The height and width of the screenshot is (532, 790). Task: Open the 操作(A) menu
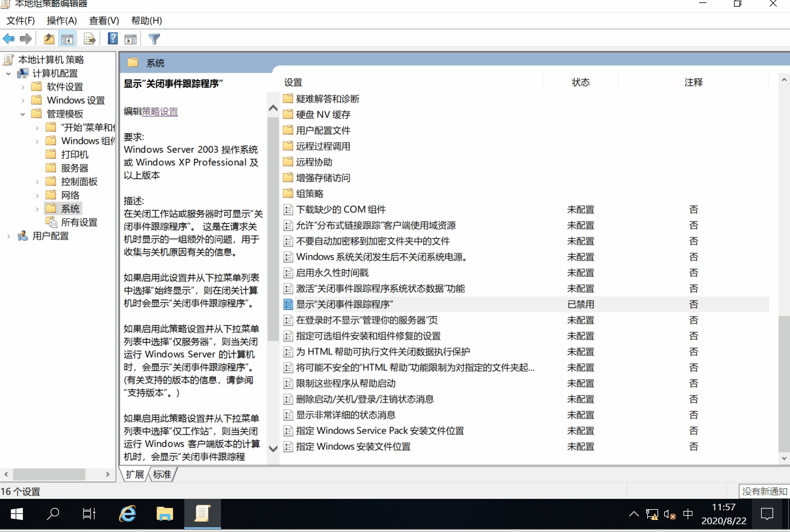point(61,20)
